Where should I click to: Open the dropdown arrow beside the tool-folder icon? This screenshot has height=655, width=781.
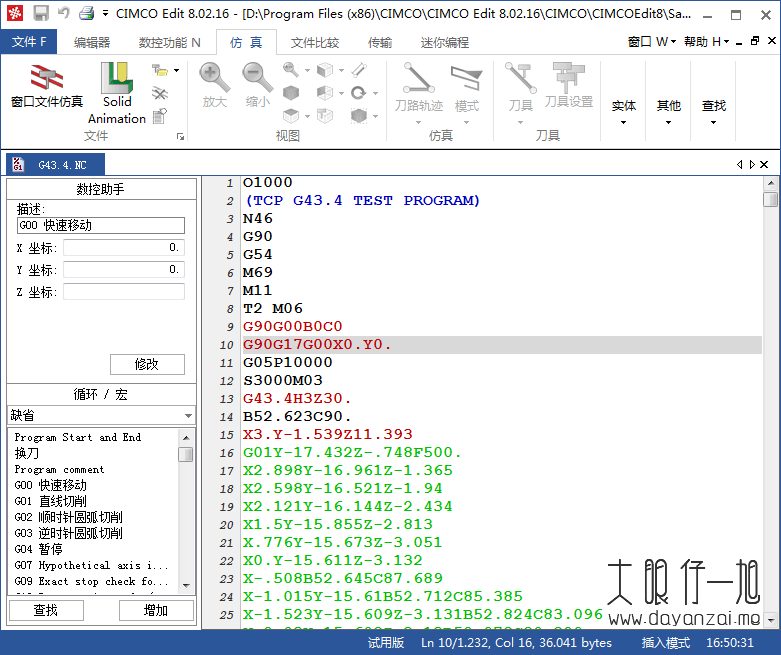coord(176,70)
